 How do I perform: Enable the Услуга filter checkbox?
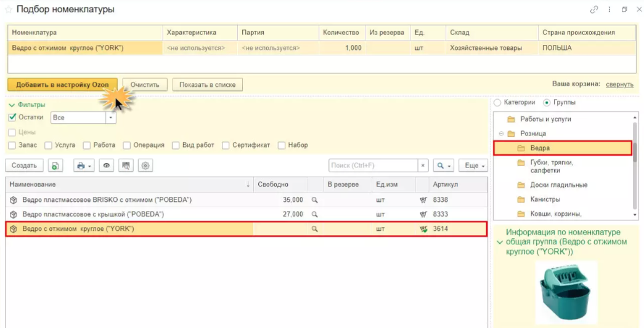coord(49,145)
